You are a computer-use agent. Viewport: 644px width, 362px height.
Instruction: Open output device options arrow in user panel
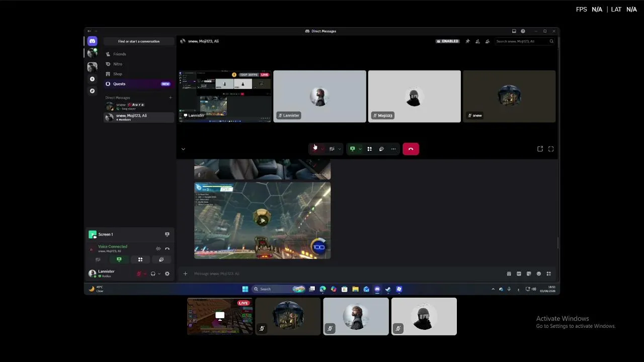point(159,274)
